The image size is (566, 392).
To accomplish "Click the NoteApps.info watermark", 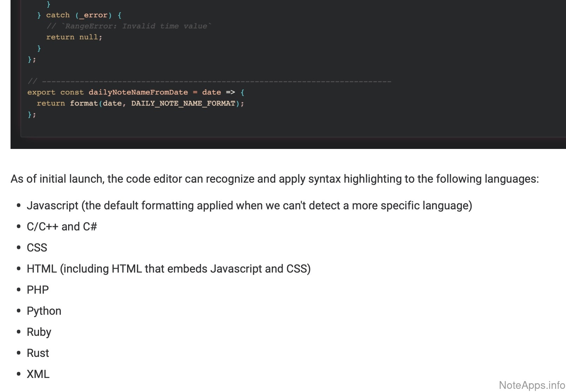I will (532, 385).
